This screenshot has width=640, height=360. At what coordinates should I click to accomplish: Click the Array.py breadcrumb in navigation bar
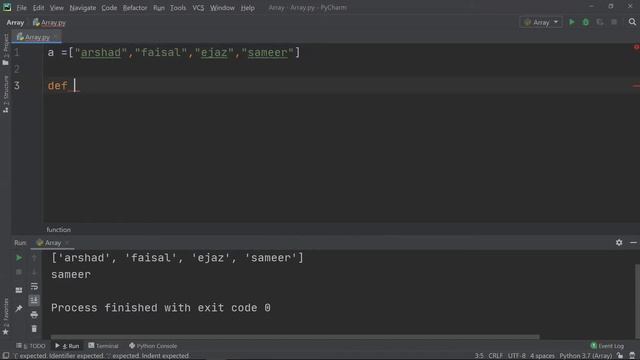[49, 23]
